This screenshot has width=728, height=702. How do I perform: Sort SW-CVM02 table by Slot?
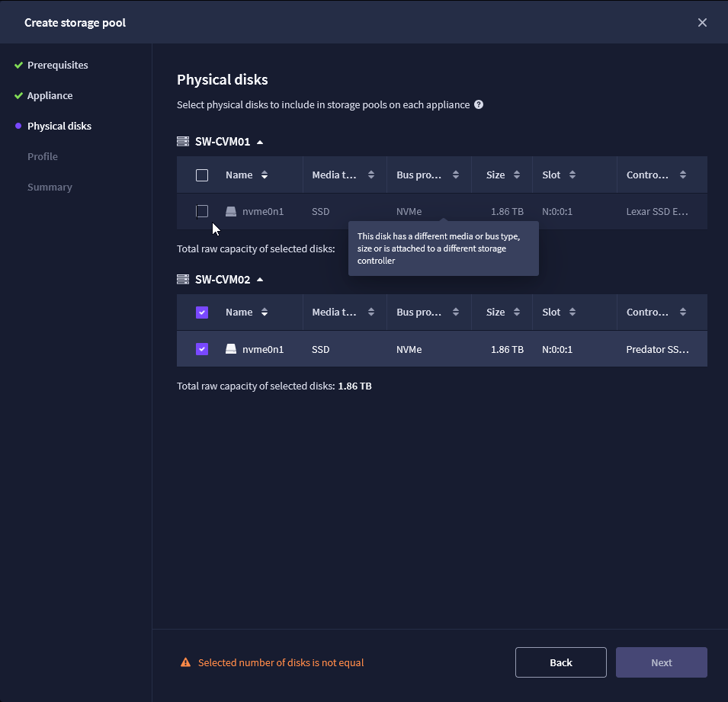coord(572,312)
